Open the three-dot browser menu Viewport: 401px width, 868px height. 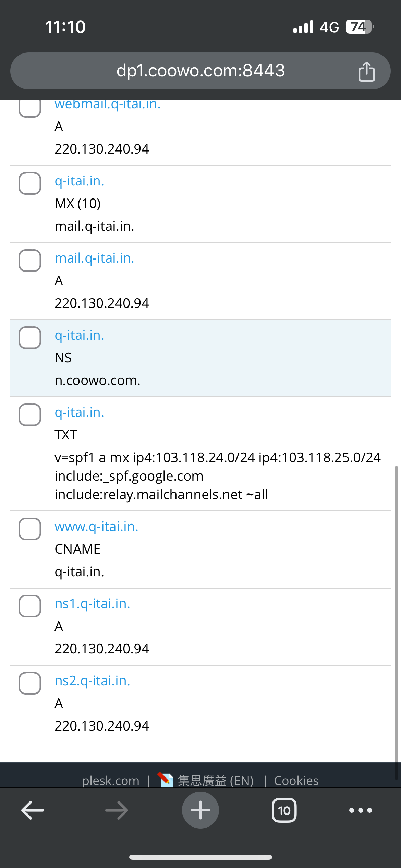click(361, 810)
